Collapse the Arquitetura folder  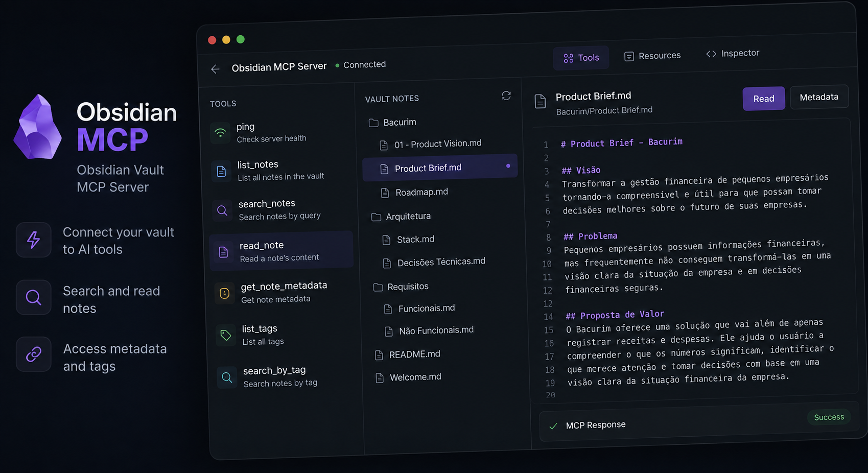tap(402, 217)
